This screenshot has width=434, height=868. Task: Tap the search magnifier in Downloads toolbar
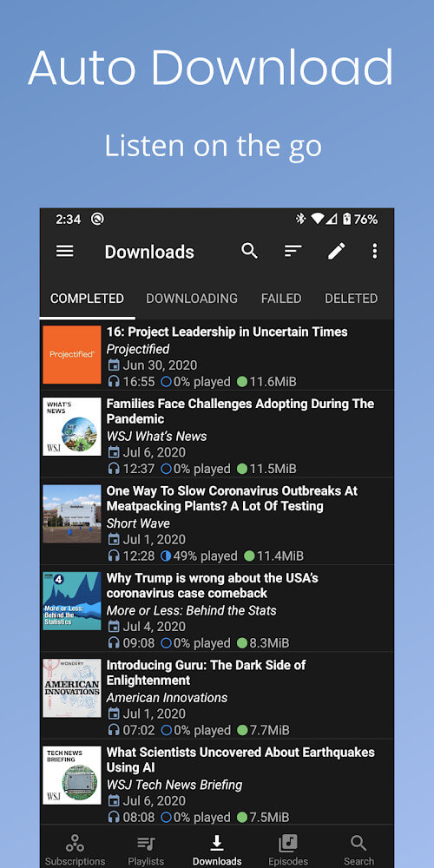250,251
